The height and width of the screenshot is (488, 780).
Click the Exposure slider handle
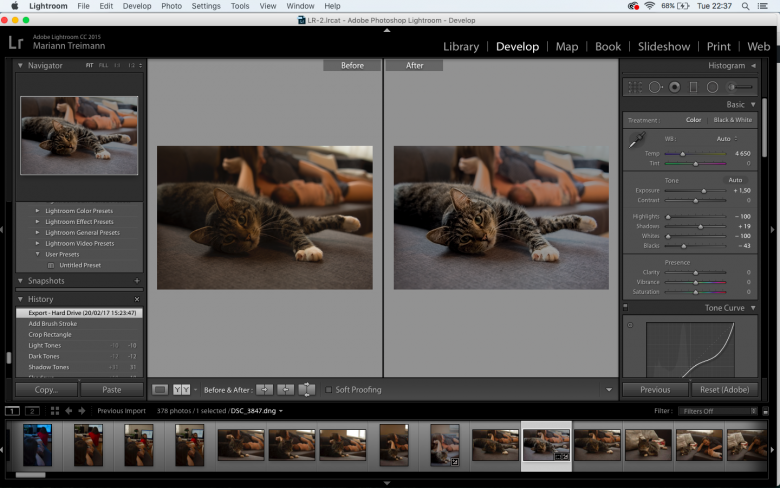point(704,191)
